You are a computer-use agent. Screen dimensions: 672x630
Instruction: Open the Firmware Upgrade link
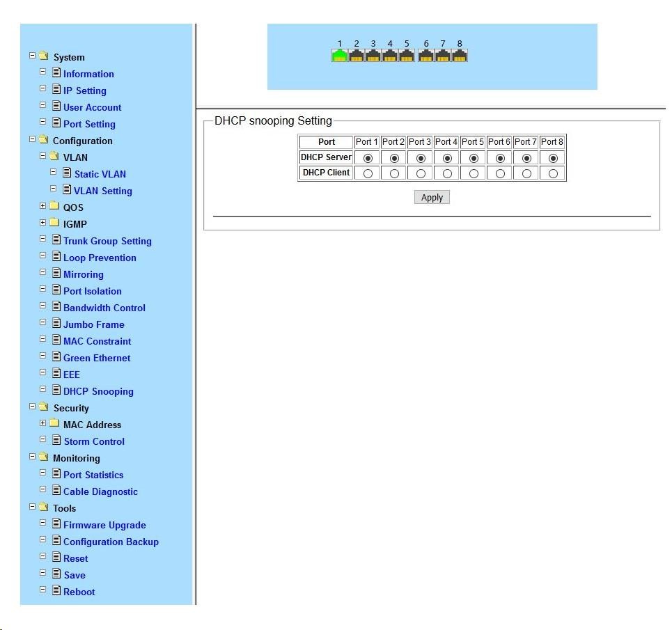(104, 525)
